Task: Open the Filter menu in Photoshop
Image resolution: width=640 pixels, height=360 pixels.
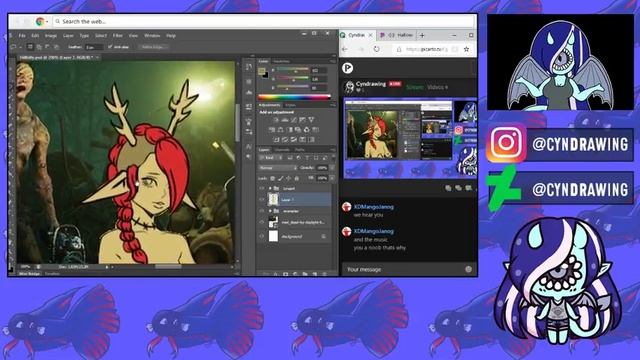Action: click(x=118, y=36)
